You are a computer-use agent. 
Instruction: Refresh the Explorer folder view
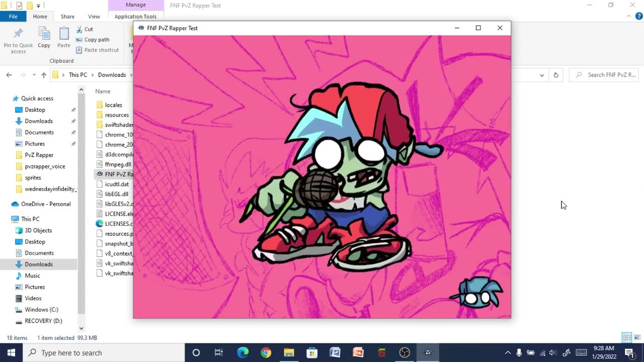(x=556, y=75)
